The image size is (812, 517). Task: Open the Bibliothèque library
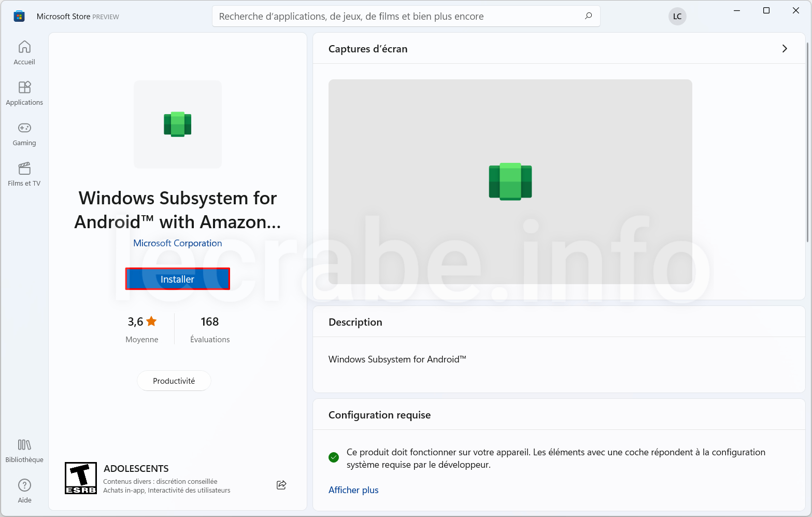pyautogui.click(x=24, y=451)
